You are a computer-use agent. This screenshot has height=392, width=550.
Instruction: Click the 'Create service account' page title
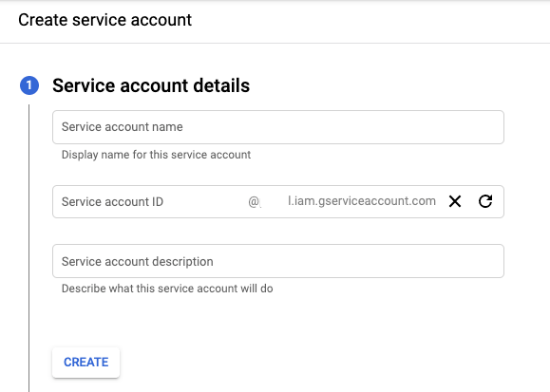[104, 20]
